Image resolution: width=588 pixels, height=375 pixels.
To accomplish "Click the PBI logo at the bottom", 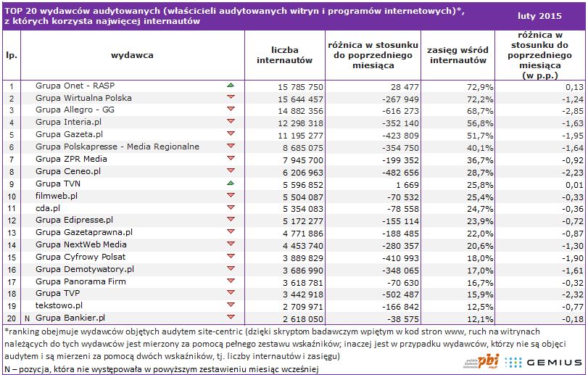I will [x=481, y=361].
